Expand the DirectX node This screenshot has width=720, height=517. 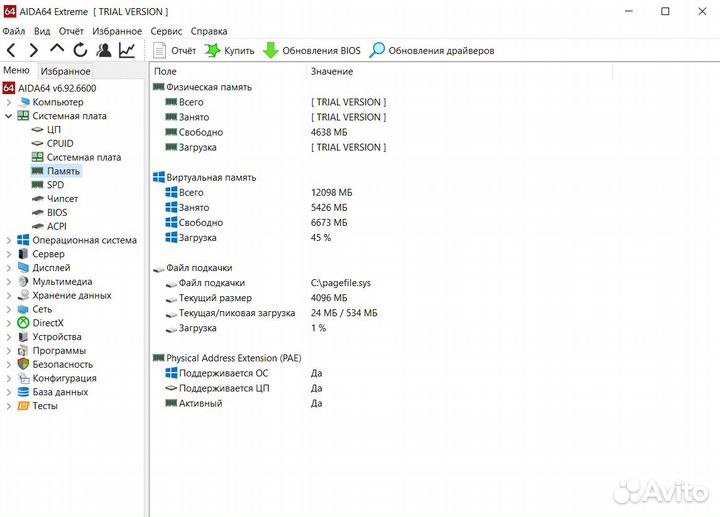click(9, 323)
